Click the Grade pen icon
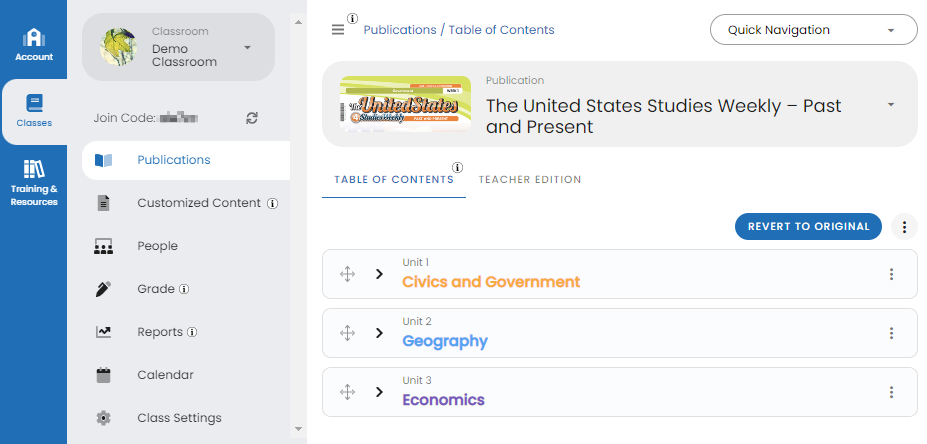This screenshot has width=927, height=444. click(103, 289)
